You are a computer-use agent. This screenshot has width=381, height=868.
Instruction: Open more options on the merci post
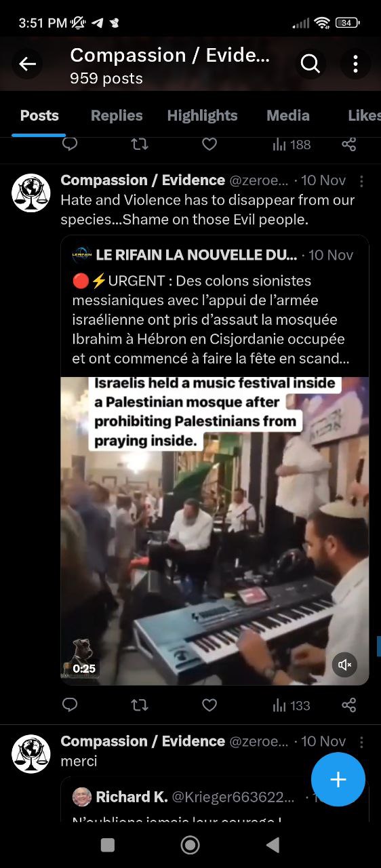(x=361, y=742)
